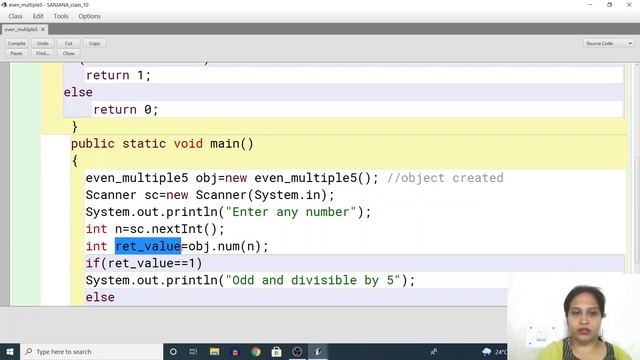
Task: Click the People icon in system tray
Action: [433, 351]
